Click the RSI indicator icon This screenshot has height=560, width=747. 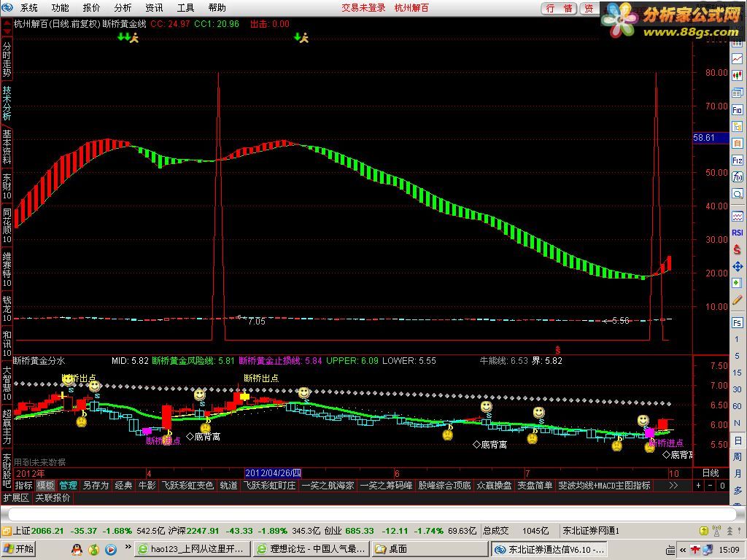[x=737, y=233]
